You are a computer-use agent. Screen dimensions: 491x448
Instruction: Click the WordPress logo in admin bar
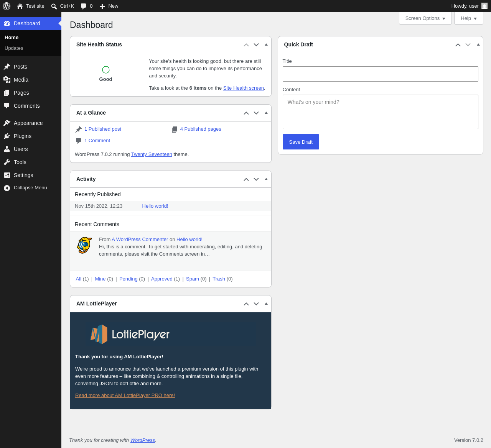(x=7, y=6)
